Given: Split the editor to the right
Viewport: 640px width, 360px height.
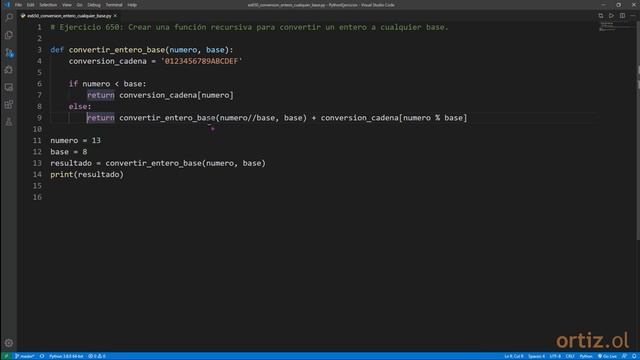Looking at the screenshot, I should [622, 16].
